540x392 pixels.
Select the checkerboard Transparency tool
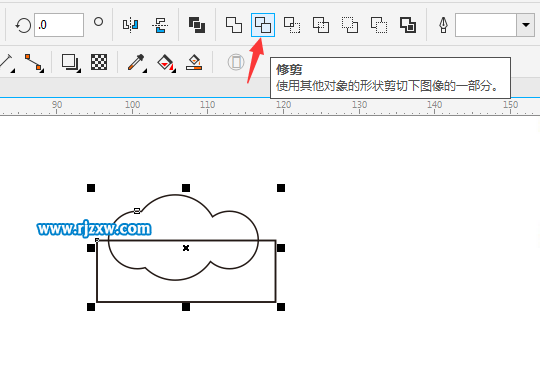99,62
